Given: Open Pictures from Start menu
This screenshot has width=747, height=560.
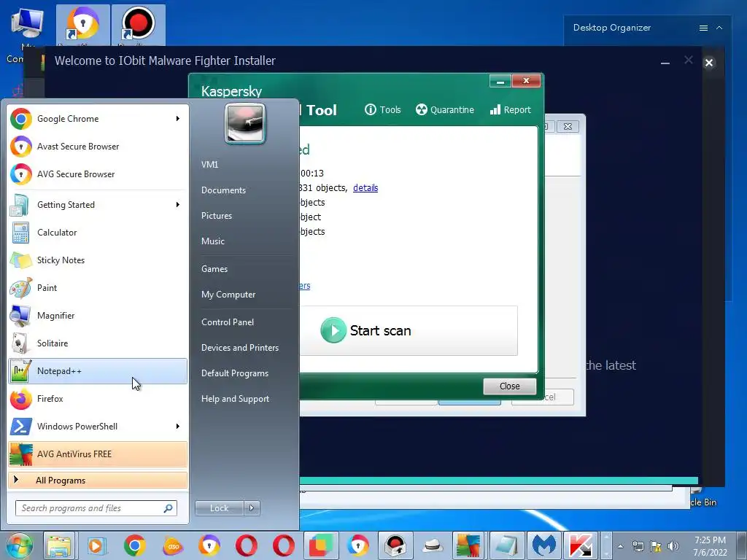Looking at the screenshot, I should point(216,216).
